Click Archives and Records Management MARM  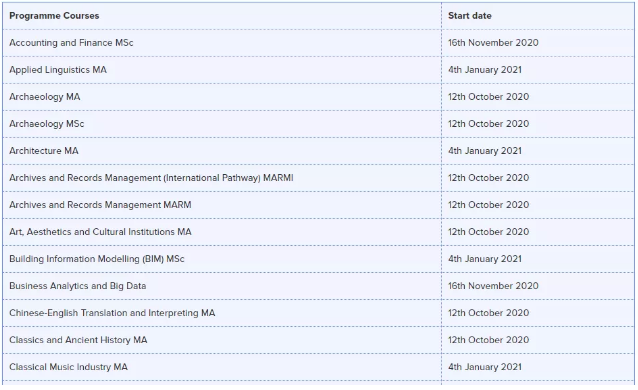[x=100, y=205]
